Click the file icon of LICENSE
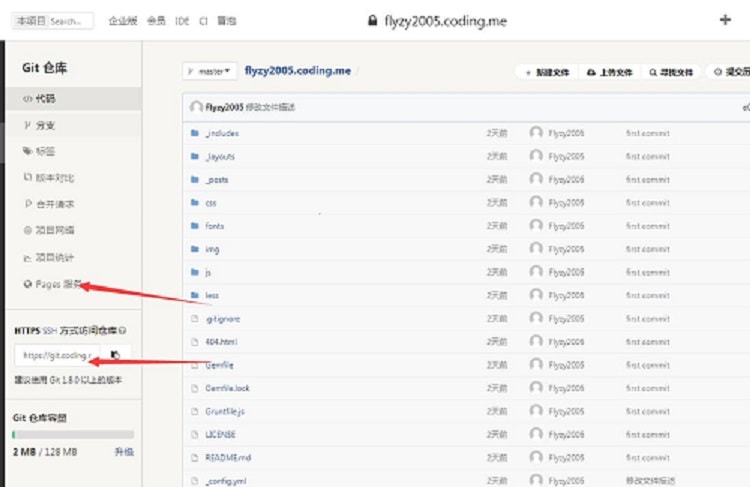The width and height of the screenshot is (750, 487). (195, 434)
